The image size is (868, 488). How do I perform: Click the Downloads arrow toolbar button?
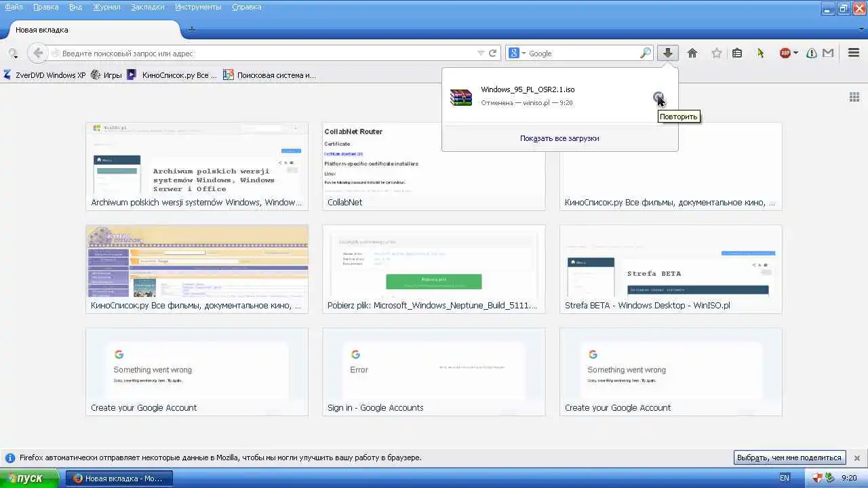668,53
